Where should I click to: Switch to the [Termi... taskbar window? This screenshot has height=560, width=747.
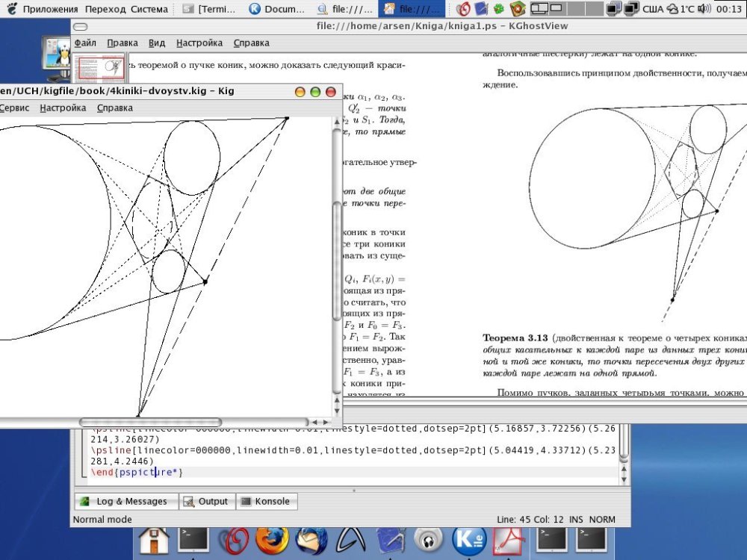click(210, 8)
